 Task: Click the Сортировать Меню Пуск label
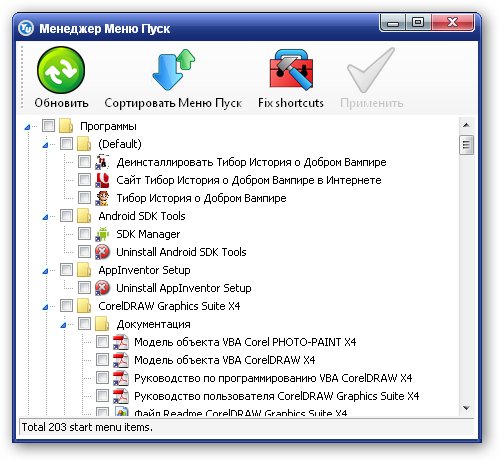[x=173, y=103]
